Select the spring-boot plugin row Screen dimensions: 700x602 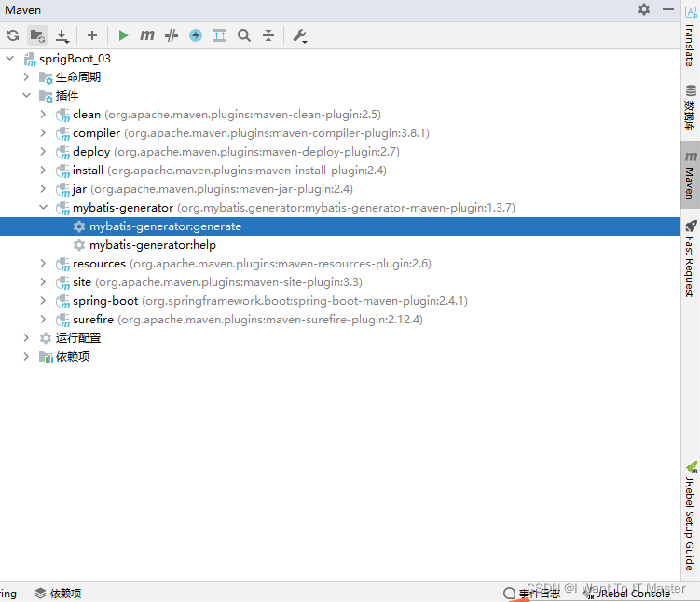[340, 301]
